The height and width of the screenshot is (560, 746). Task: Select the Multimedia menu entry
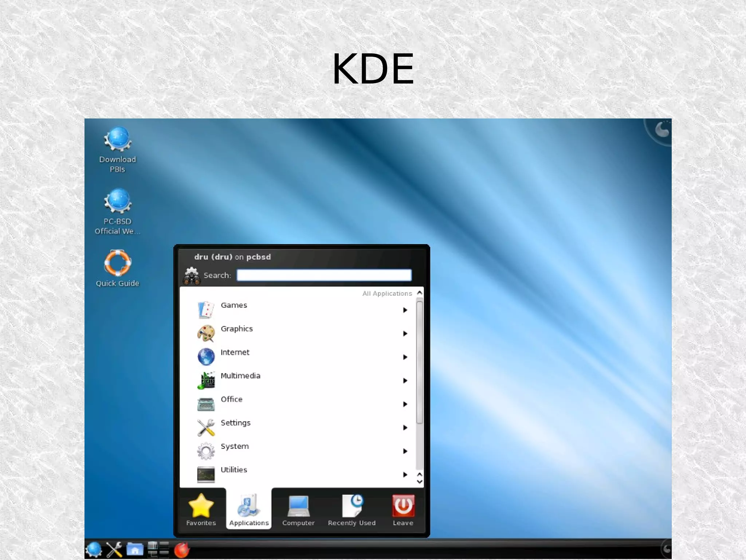298,380
